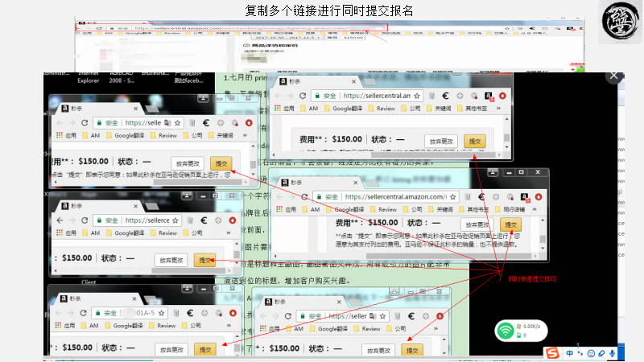This screenshot has width=644, height=362.
Task: Click the Euro extension icon in the top-left window
Action: pyautogui.click(x=206, y=123)
